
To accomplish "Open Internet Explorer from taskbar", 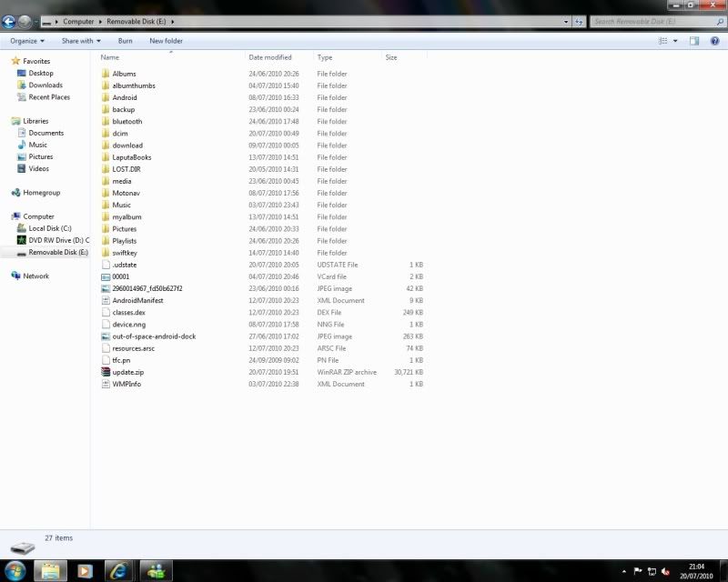I will pyautogui.click(x=118, y=570).
